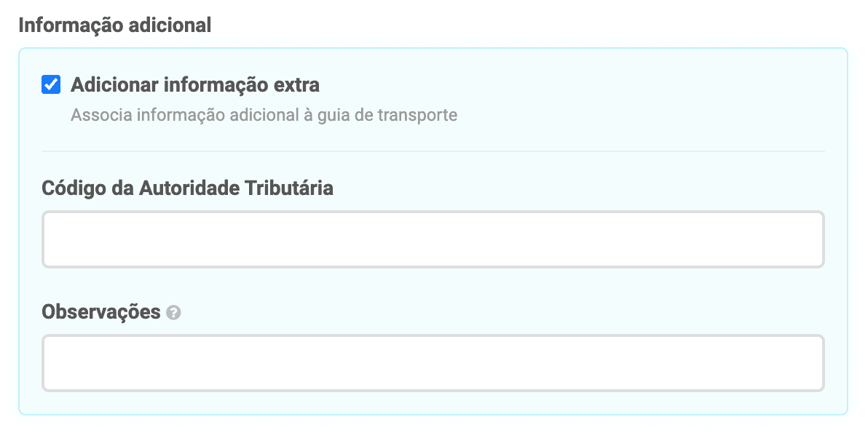Screen dimensions: 868x438
Task: Click the Adicionar informação extra label text
Action: tap(194, 85)
